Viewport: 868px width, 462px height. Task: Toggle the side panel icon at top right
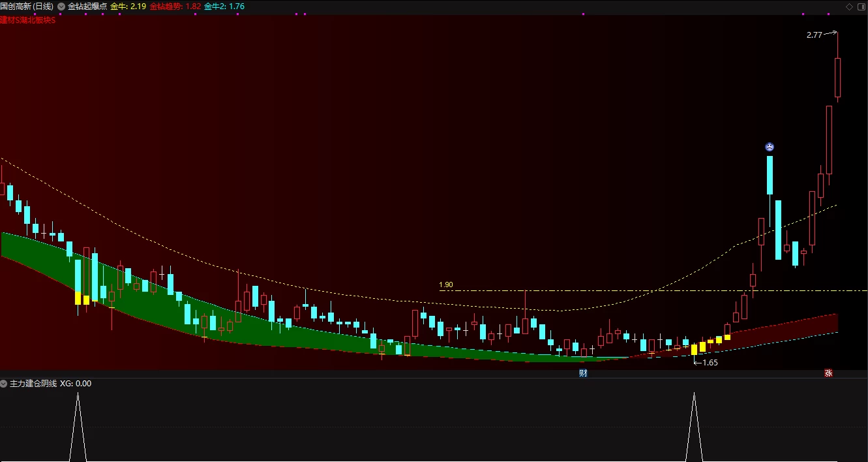click(x=860, y=7)
